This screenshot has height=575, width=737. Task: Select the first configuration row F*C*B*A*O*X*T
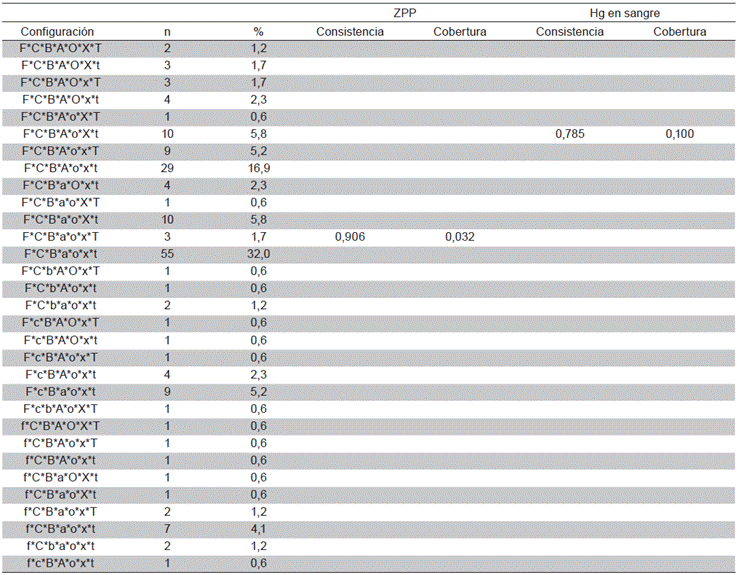click(60, 48)
